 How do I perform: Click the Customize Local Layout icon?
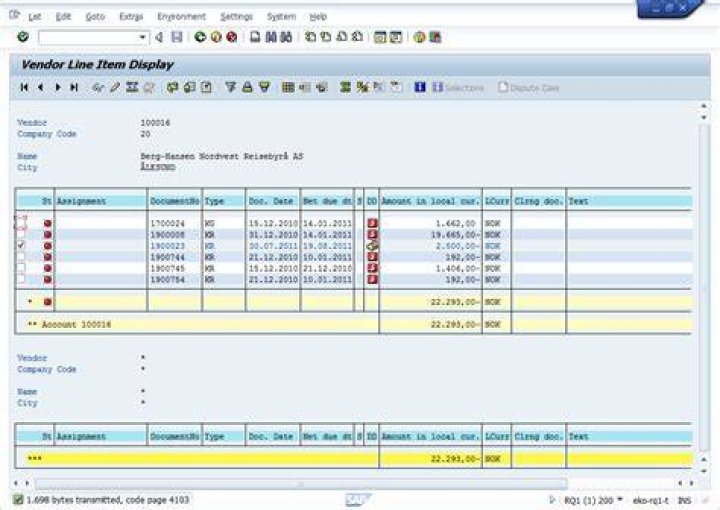435,37
